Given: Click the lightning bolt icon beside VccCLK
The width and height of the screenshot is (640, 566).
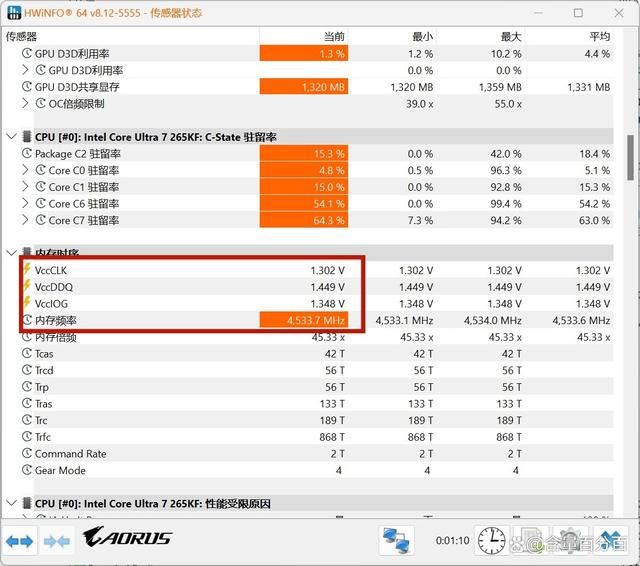Looking at the screenshot, I should pyautogui.click(x=27, y=270).
